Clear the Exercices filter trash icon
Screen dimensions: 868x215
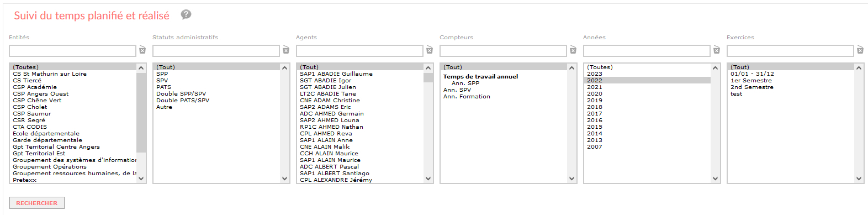coord(860,50)
